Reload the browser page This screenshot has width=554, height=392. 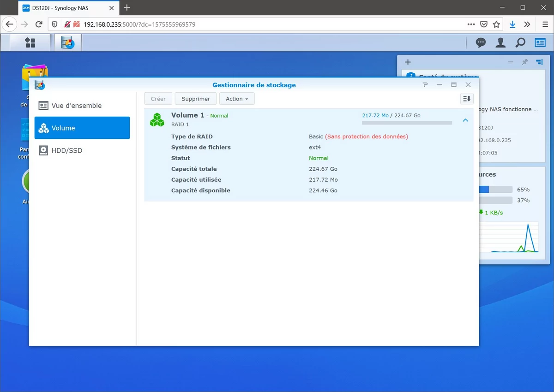tap(39, 24)
